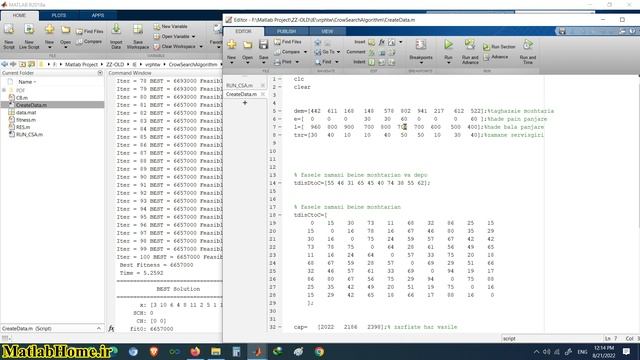
Task: Click Insert section icon in Editor
Action: pos(371,42)
